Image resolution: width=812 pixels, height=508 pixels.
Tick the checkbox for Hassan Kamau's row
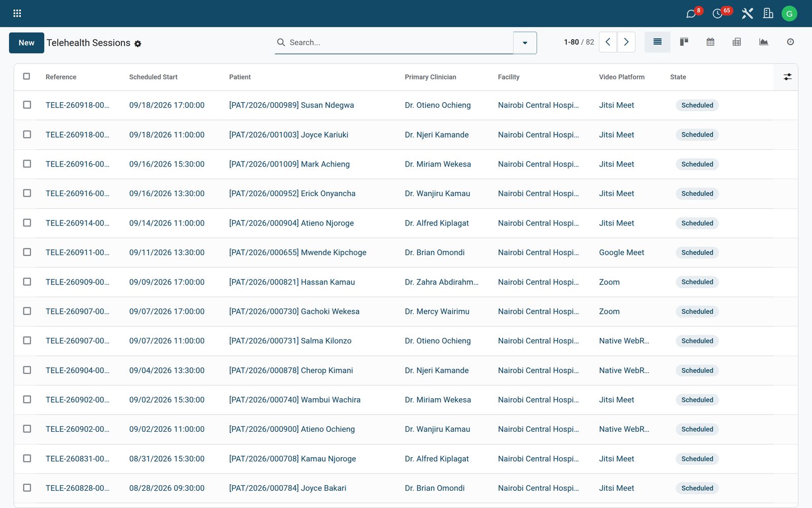click(x=27, y=281)
